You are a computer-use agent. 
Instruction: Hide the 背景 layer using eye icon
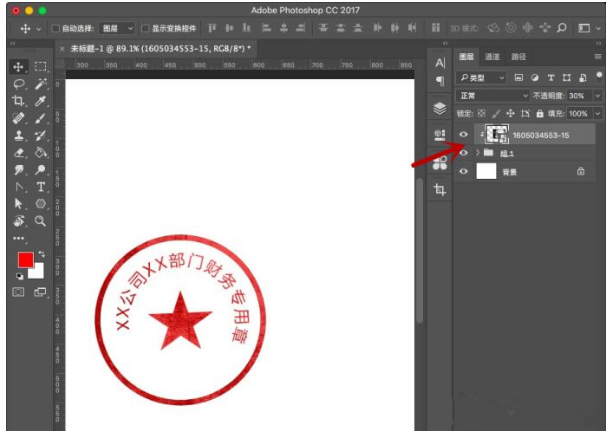pyautogui.click(x=463, y=172)
